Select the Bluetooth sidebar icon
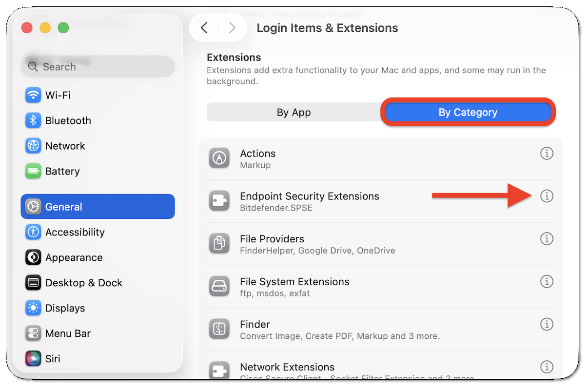This screenshot has height=389, width=588. 33,120
